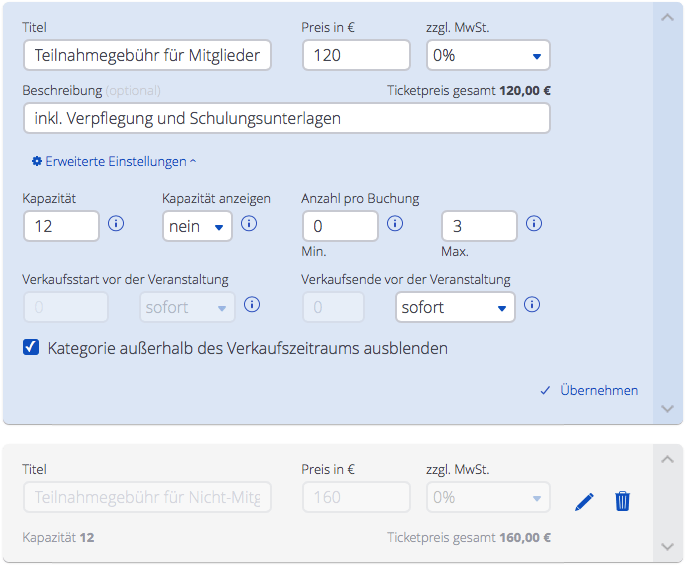
Task: Click info icon beside Verkaufsstart dropdown
Action: (x=253, y=305)
